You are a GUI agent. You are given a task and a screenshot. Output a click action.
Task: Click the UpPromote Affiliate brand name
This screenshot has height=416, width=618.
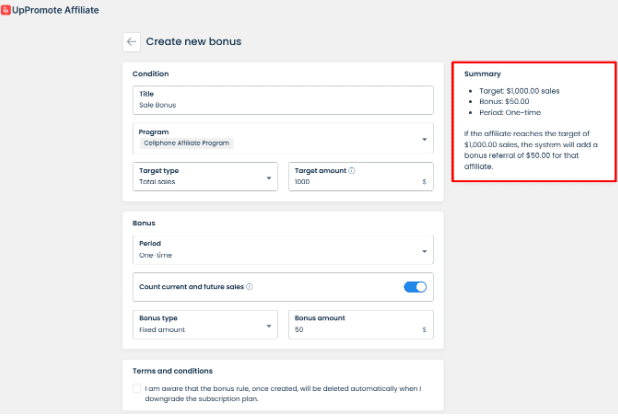pos(62,8)
